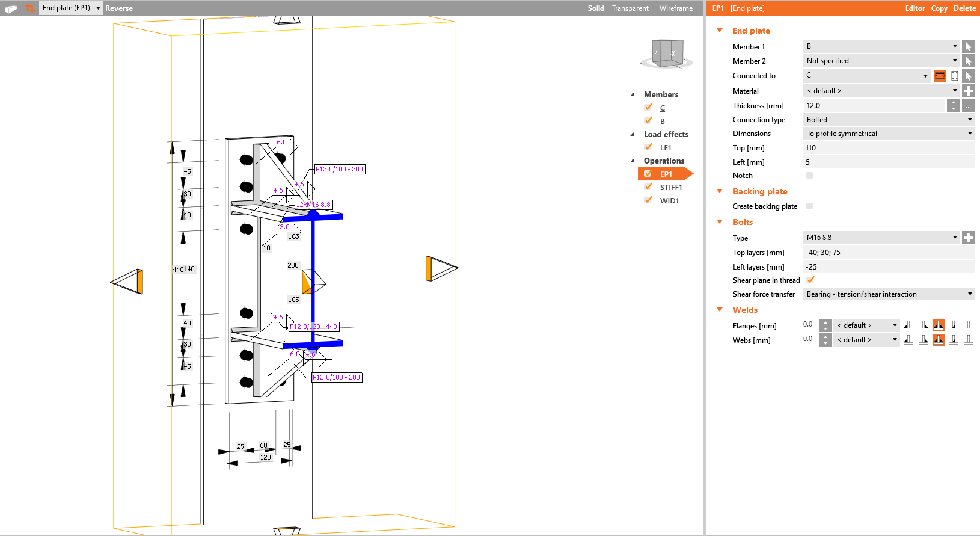The image size is (980, 536).
Task: Switch view mode to Transparent
Action: click(630, 8)
